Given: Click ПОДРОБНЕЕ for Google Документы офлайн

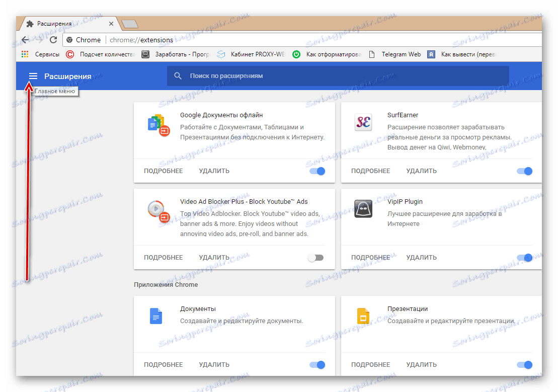Looking at the screenshot, I should click(x=164, y=171).
